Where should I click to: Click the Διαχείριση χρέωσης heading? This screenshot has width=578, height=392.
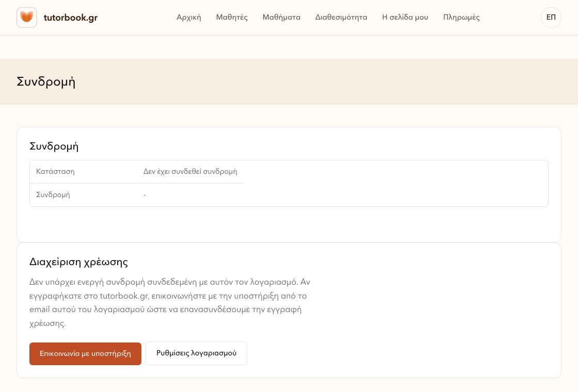78,262
